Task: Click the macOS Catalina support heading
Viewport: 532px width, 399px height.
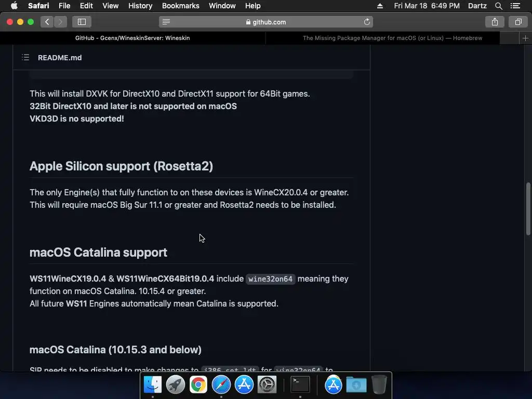Action: 98,252
